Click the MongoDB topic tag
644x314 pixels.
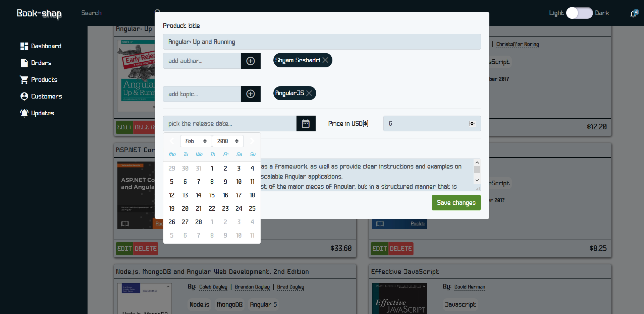230,305
